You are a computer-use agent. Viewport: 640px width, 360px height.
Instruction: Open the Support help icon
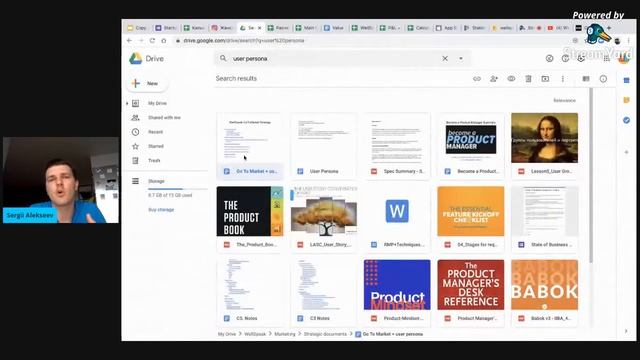click(565, 58)
